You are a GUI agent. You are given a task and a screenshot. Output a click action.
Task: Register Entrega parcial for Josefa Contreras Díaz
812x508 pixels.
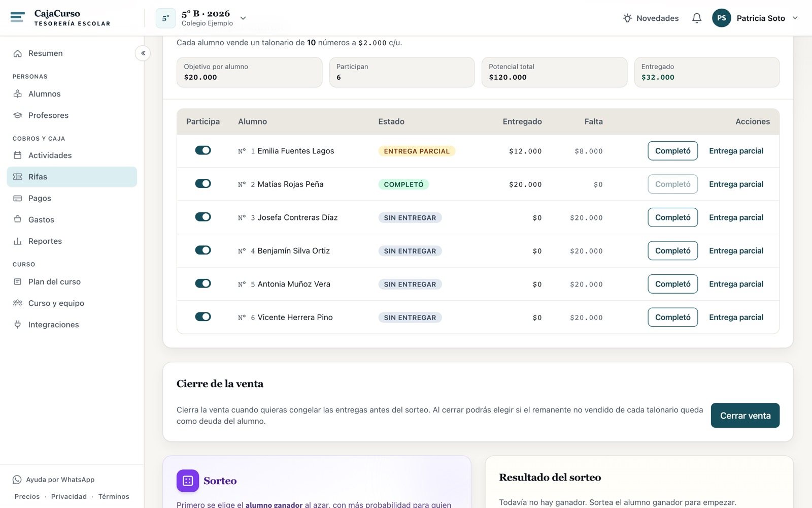[736, 217]
